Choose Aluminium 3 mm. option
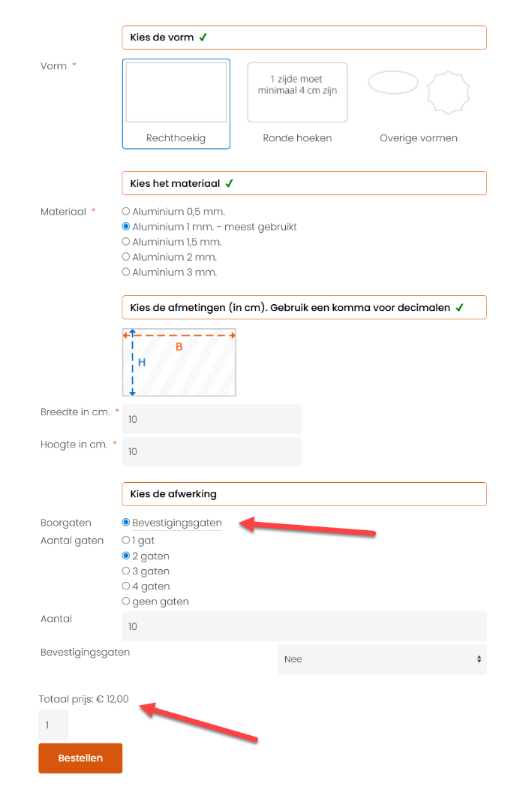The image size is (532, 811). point(126,272)
